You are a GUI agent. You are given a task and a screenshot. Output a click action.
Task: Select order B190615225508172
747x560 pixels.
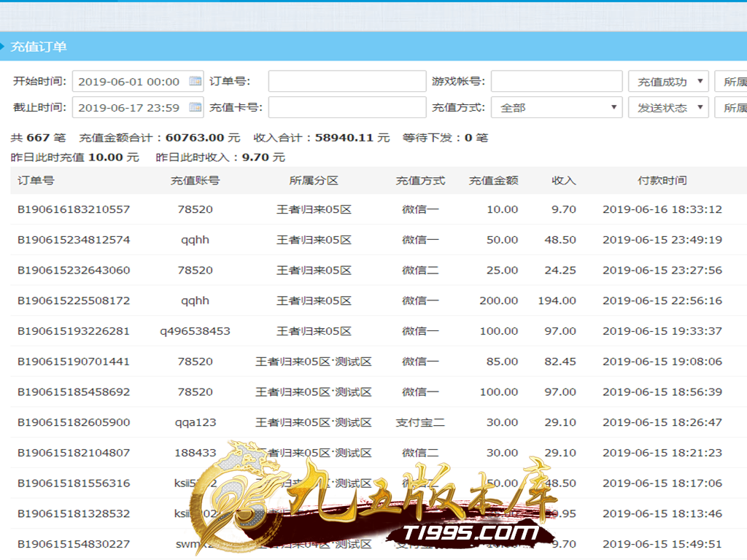coord(74,300)
